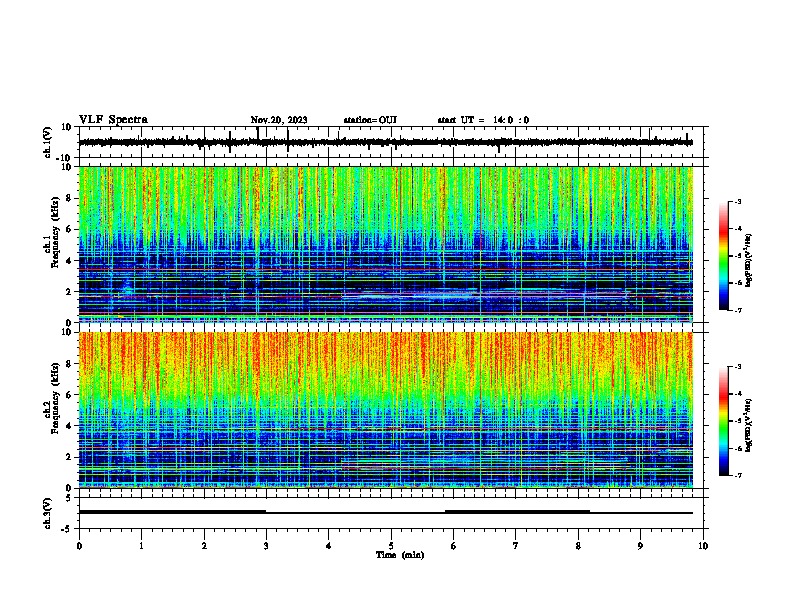Click the ch.2 spectrogram color scale bar
792x612 pixels.
[723, 421]
